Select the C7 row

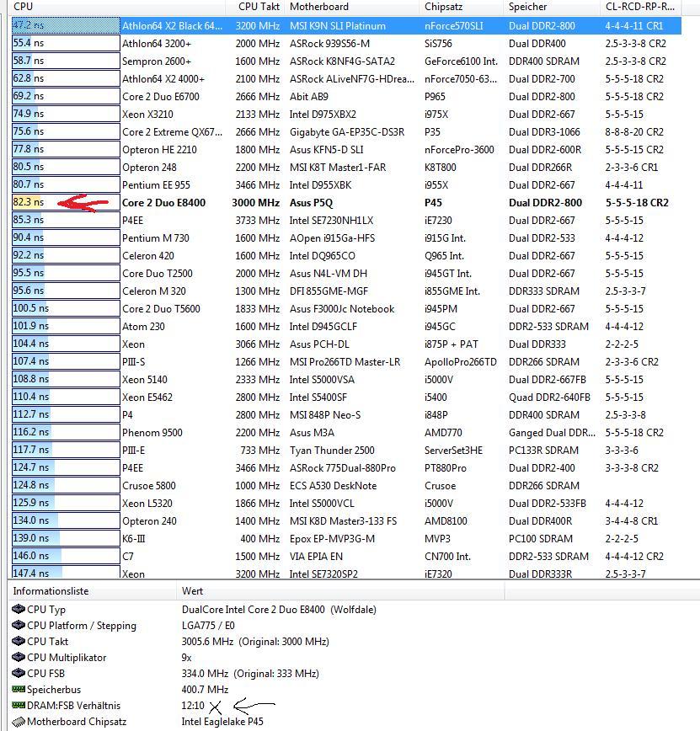tap(346, 558)
